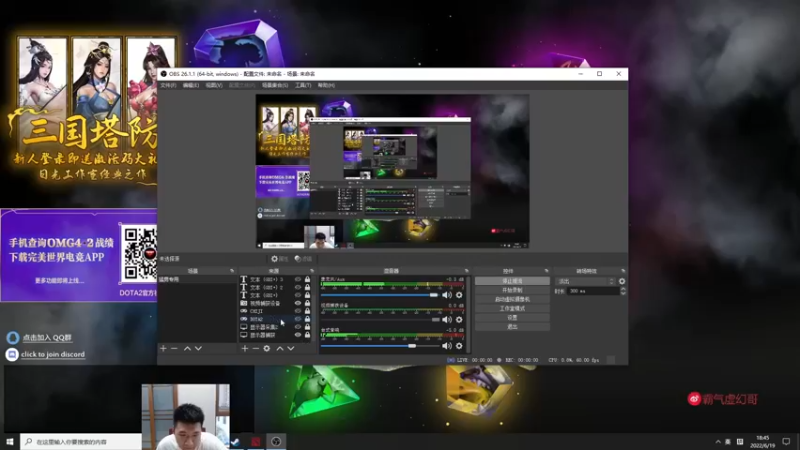Enable 工作室模式 studio mode
The image size is (800, 450).
pyautogui.click(x=512, y=309)
